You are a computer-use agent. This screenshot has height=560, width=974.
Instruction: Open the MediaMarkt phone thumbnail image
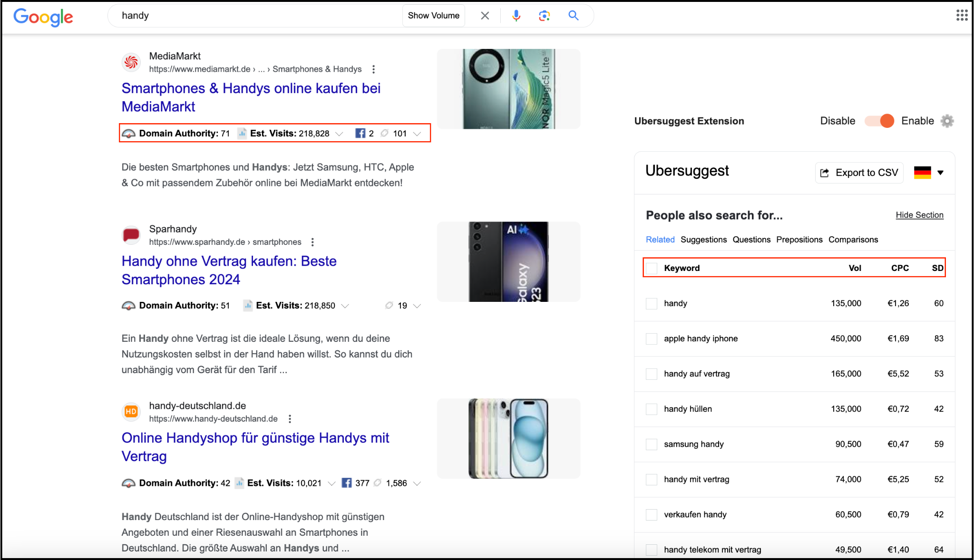point(508,89)
